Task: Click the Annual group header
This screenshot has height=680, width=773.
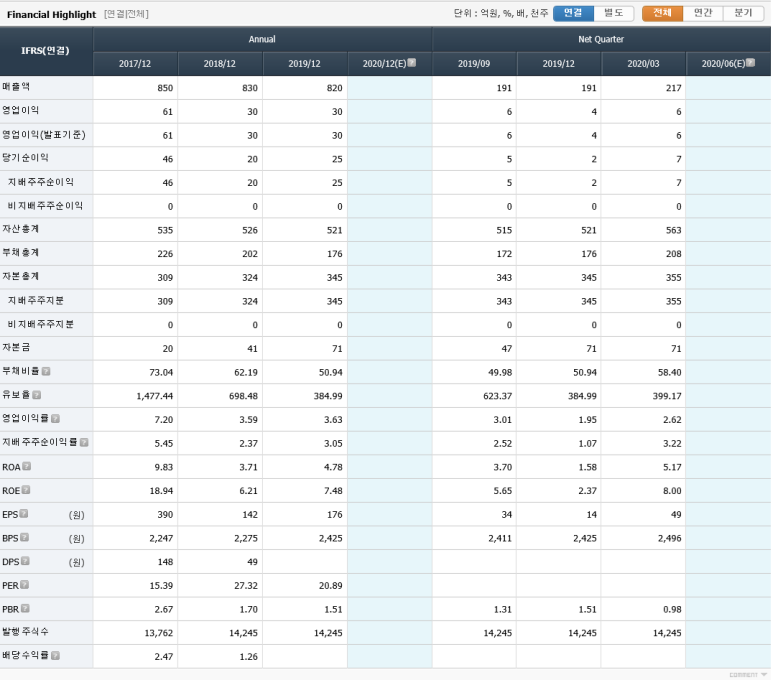Action: tap(262, 39)
